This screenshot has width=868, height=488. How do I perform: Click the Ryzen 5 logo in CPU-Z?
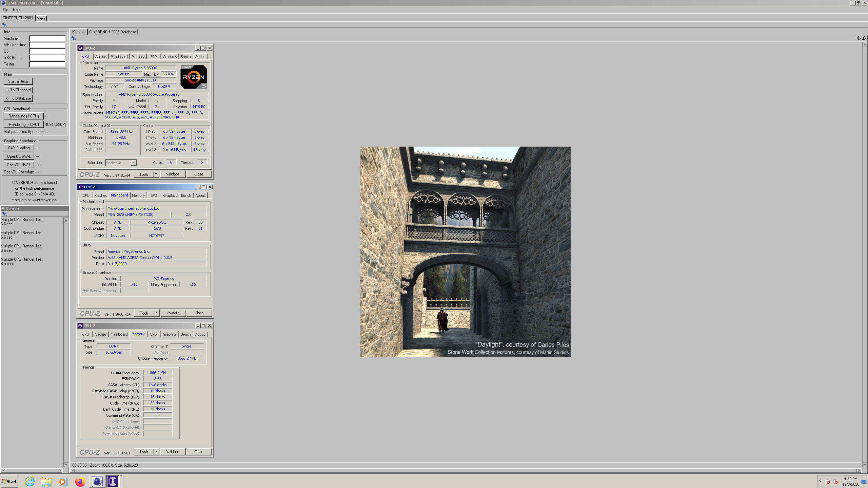(194, 77)
